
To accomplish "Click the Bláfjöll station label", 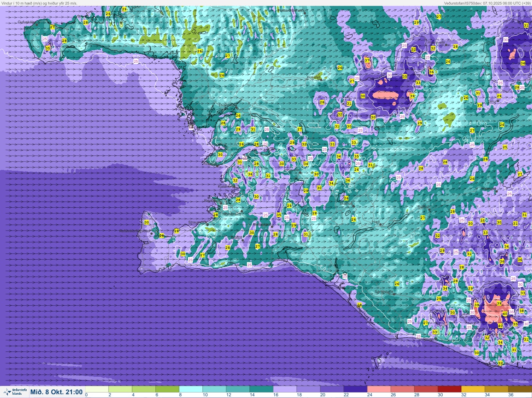I will click(237, 238).
